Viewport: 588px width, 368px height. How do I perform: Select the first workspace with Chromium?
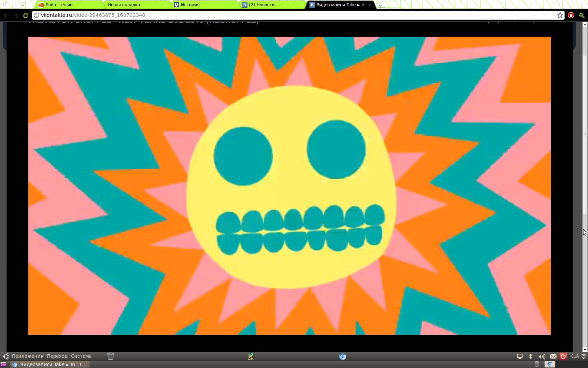(x=549, y=364)
